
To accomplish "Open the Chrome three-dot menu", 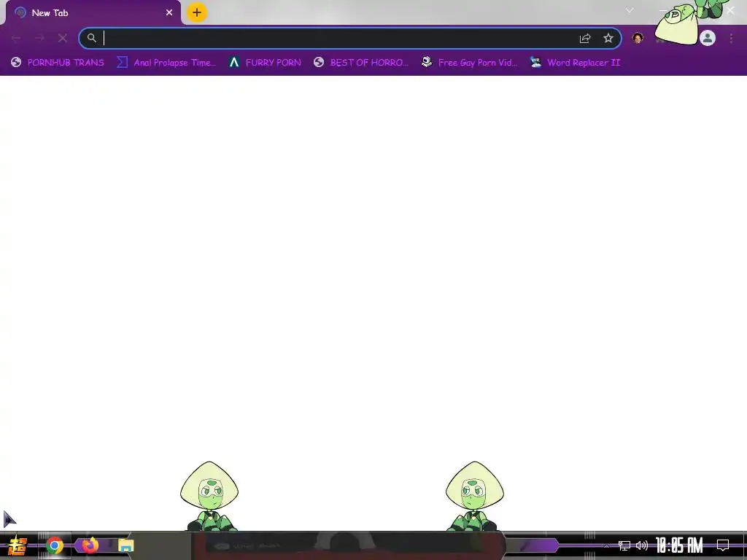I will [731, 38].
